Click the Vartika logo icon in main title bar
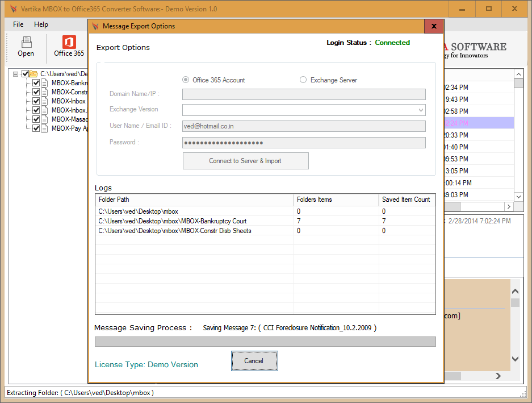This screenshot has height=403, width=532. point(14,9)
